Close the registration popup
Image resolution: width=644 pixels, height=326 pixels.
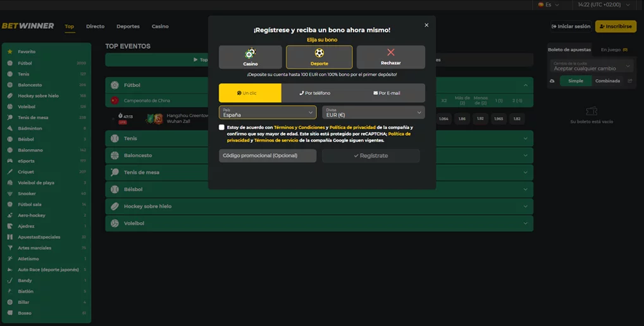coord(426,25)
